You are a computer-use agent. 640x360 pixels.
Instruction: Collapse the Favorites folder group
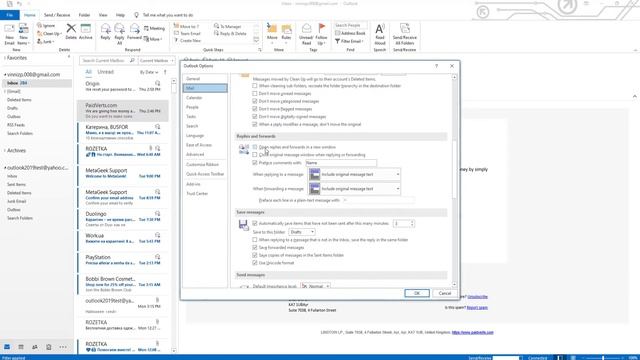point(5,58)
